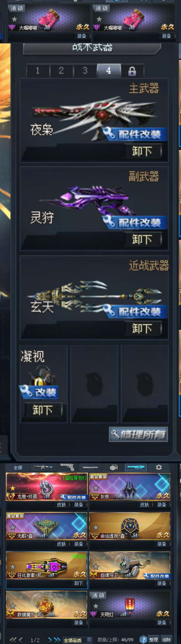Image resolution: width=181 pixels, height=644 pixels.
Task: Open the gear settings category icon
Action: [x=158, y=467]
